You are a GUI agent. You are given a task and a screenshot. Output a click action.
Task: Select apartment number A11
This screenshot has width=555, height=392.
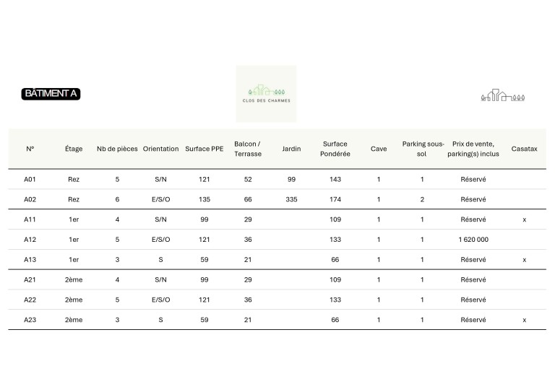30,219
